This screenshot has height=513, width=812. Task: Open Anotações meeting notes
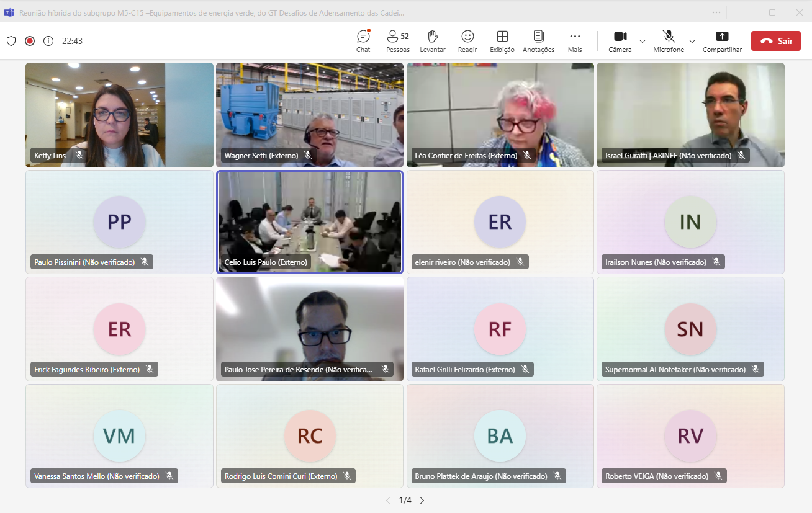point(538,40)
